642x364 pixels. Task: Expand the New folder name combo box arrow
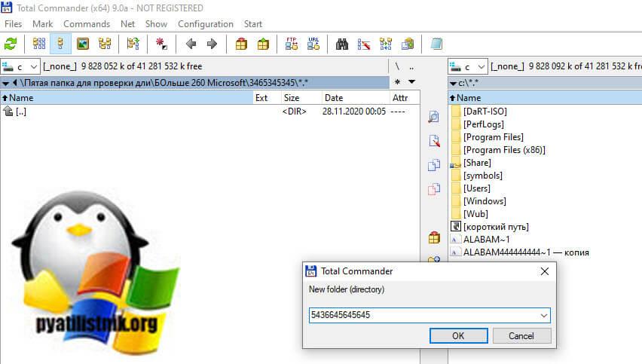pyautogui.click(x=544, y=315)
